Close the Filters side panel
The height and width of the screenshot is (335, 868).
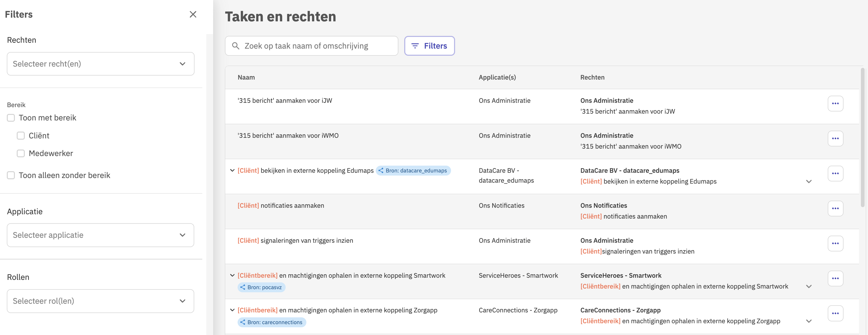(x=193, y=14)
